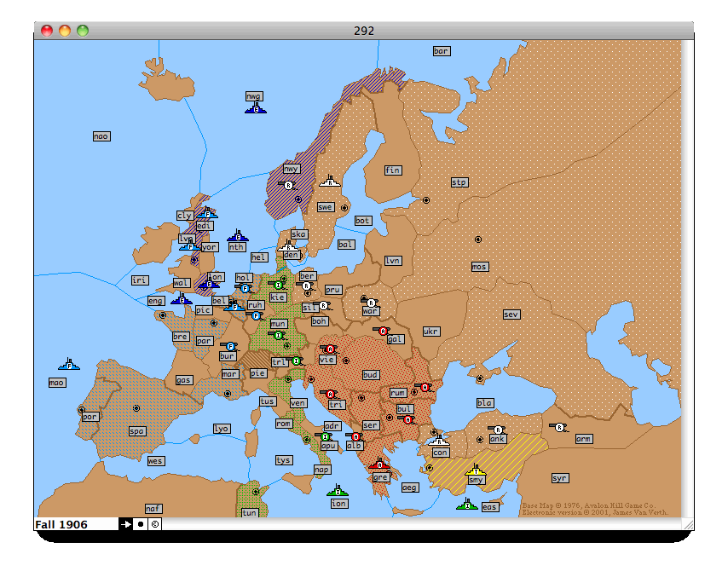Click the "naf" North Africa label
Viewport: 728px width, 577px height.
(153, 509)
